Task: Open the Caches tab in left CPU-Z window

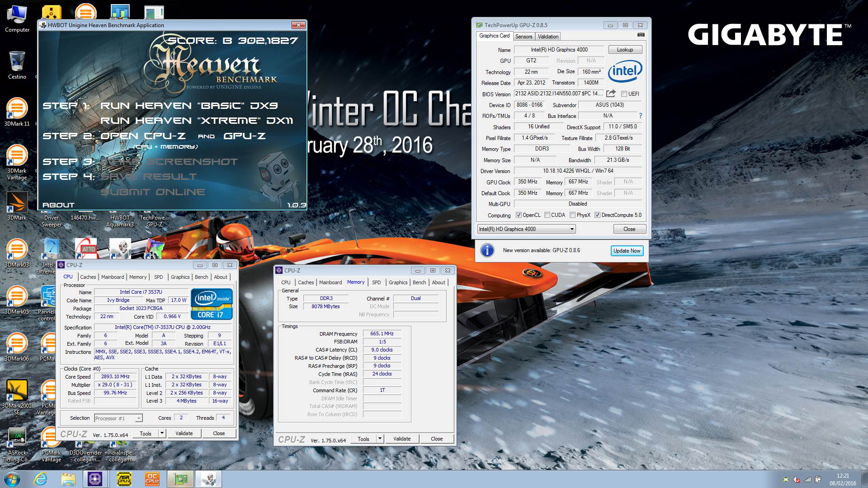Action: point(88,277)
